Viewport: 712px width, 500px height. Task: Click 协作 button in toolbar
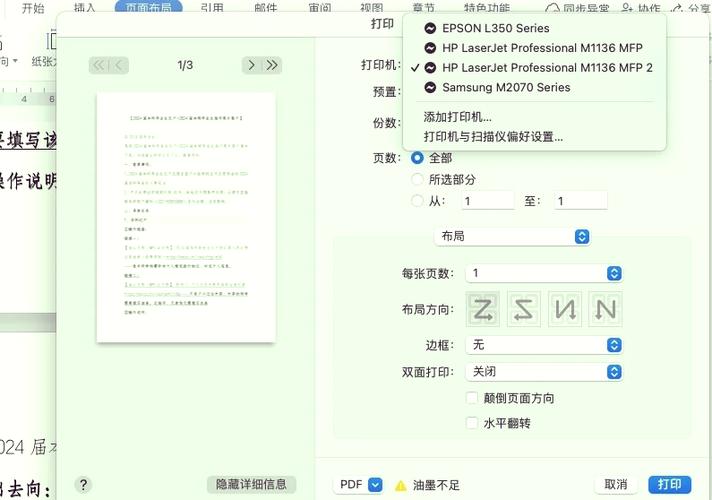(x=641, y=8)
